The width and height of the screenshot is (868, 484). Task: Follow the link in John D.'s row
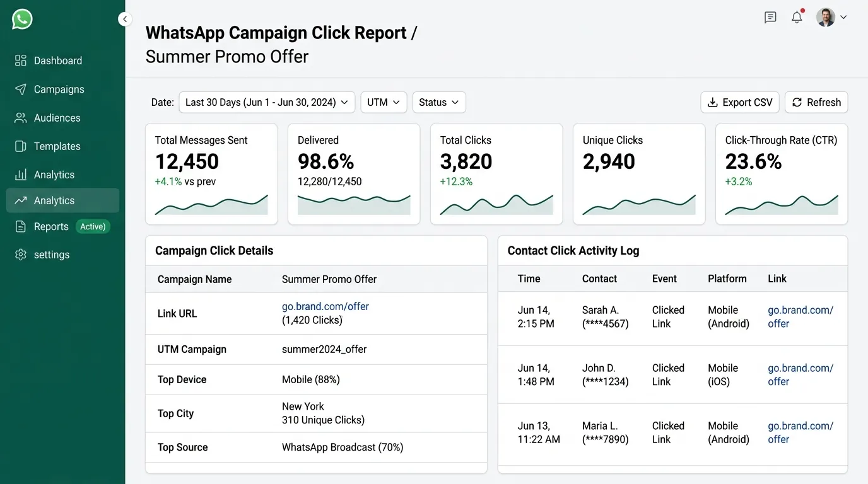pyautogui.click(x=801, y=375)
